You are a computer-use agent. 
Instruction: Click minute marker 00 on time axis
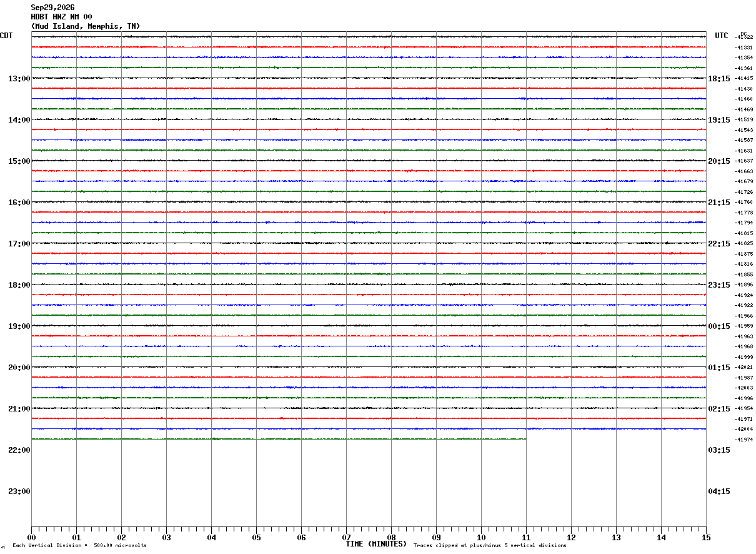pos(31,538)
